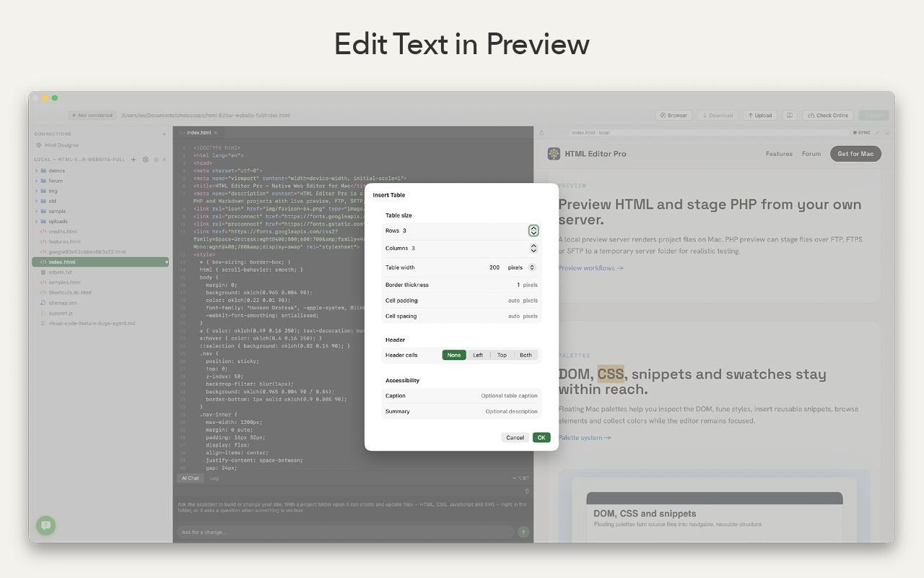Open features.html in the file tree
Screen dimensions: 924x578
[x=64, y=241]
